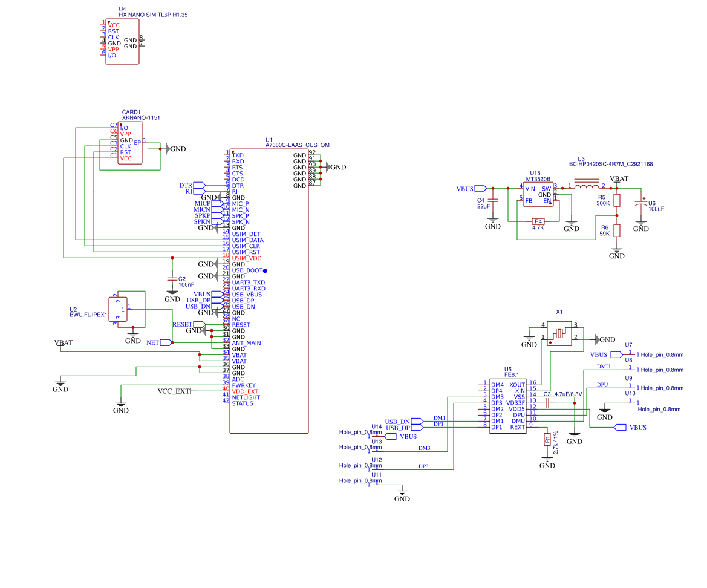Click the GND symbol below R6

tap(617, 253)
